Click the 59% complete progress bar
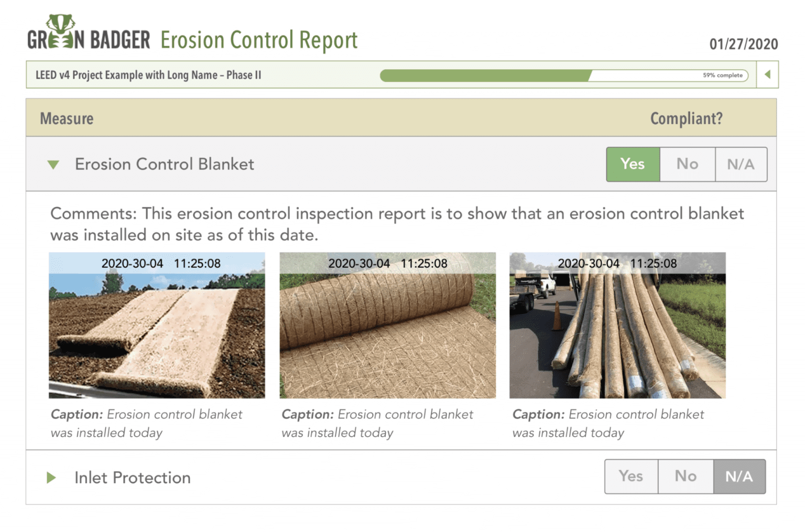805x532 pixels. pyautogui.click(x=563, y=75)
